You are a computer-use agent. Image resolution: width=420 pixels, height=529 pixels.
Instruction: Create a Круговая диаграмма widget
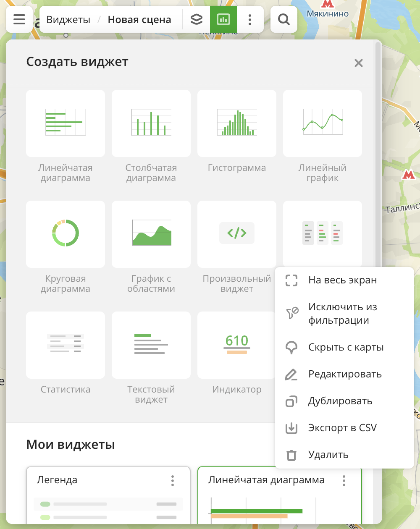point(66,234)
